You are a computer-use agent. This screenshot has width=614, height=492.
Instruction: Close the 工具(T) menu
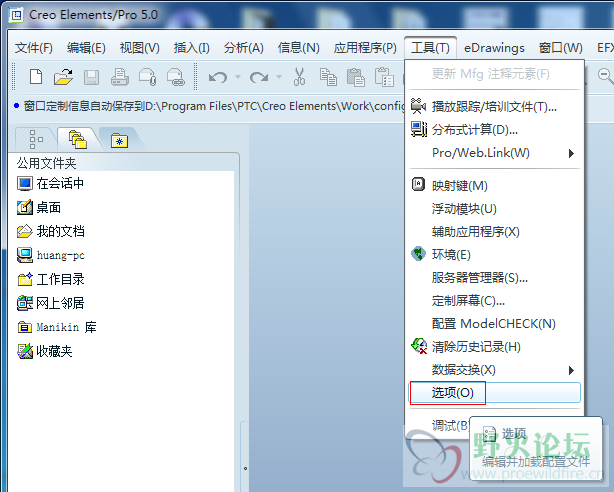coord(430,48)
